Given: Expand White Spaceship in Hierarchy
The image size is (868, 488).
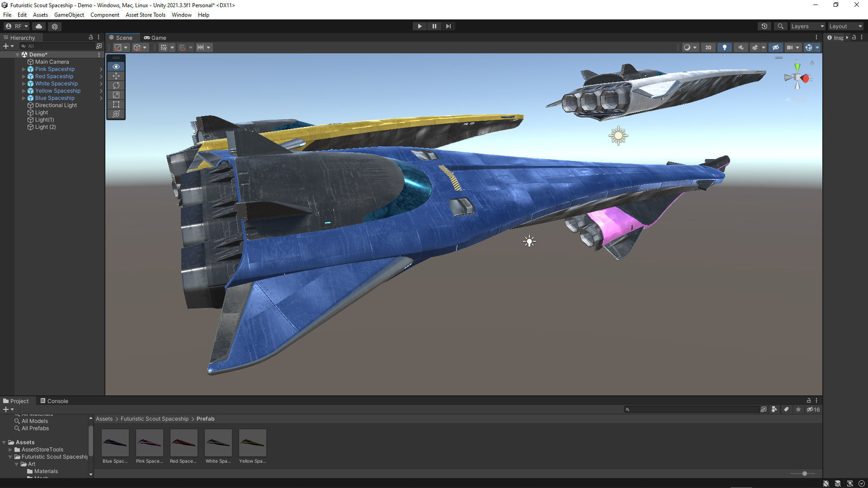Looking at the screenshot, I should [x=24, y=84].
